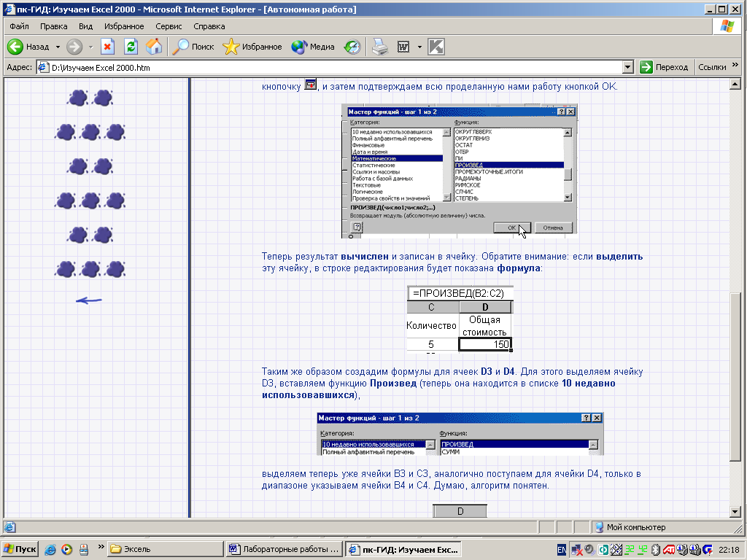Click the Bluetooth tray icon
Viewport: 747px width, 560px height.
click(656, 550)
